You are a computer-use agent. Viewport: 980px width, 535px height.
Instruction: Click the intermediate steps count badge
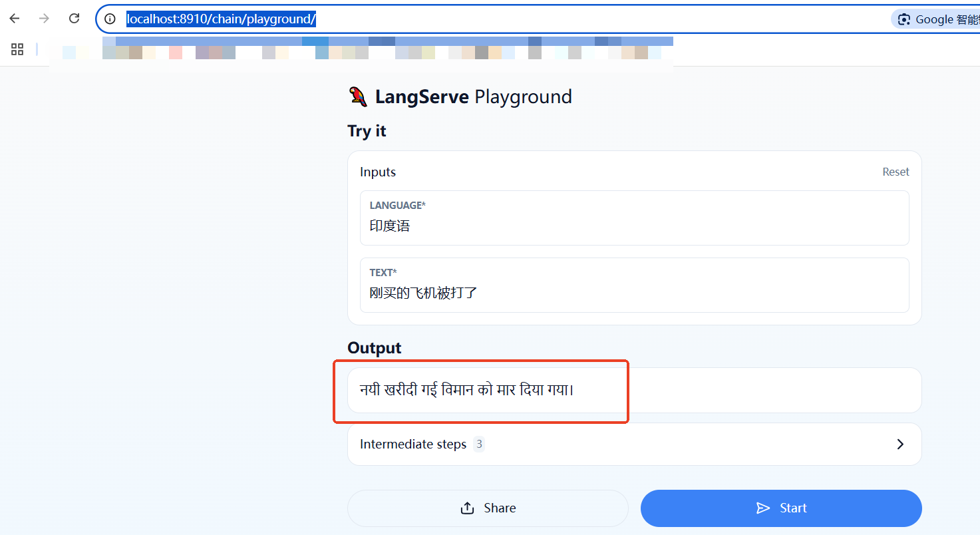coord(479,444)
